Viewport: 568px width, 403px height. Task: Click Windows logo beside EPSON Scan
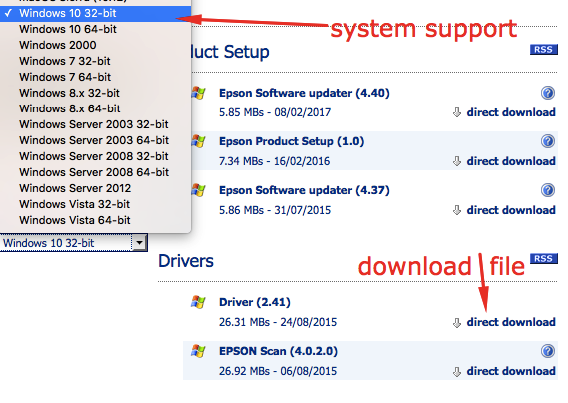click(198, 351)
